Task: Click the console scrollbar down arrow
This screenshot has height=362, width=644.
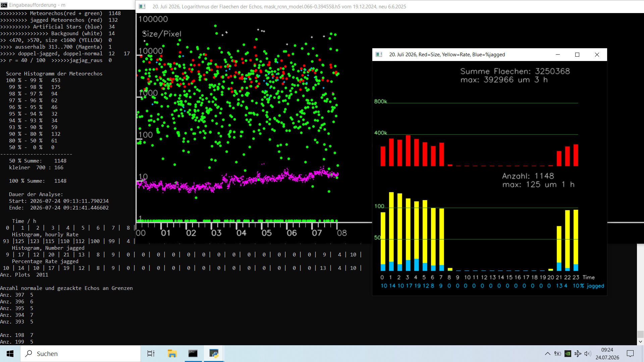Action: click(x=640, y=342)
